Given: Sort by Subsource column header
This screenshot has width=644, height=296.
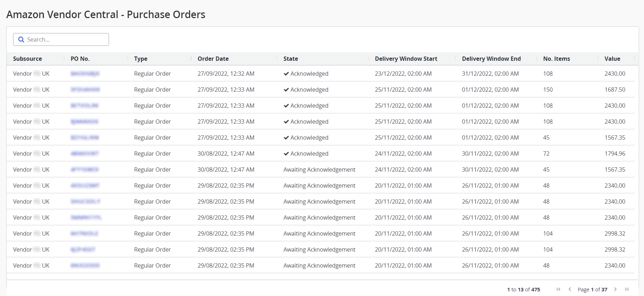Looking at the screenshot, I should point(27,59).
